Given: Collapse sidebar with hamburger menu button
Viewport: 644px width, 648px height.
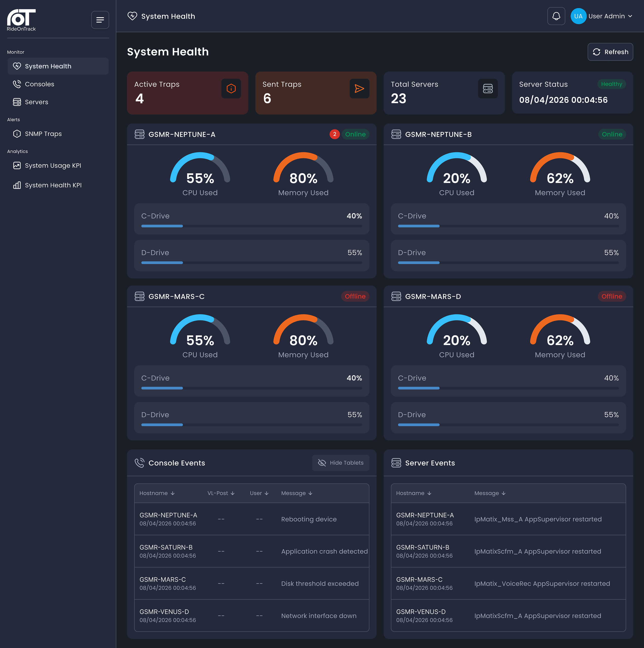Looking at the screenshot, I should 100,20.
